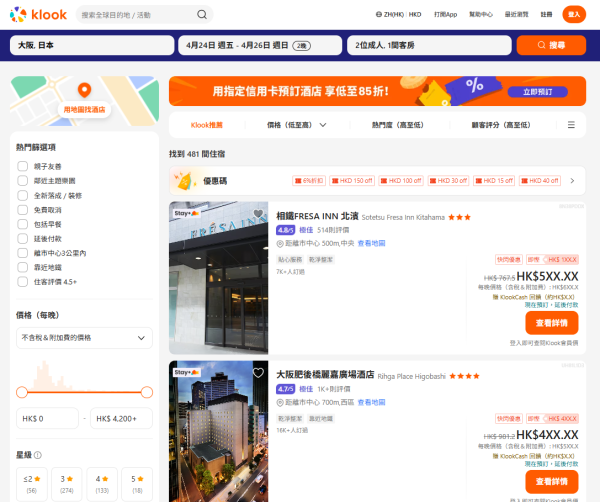Click the orange 搜尋 search button
Screen dimensions: 600x502
[551, 45]
